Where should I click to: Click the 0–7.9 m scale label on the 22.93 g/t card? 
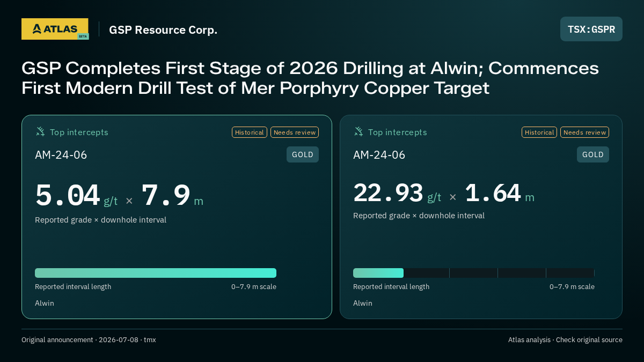tap(572, 287)
